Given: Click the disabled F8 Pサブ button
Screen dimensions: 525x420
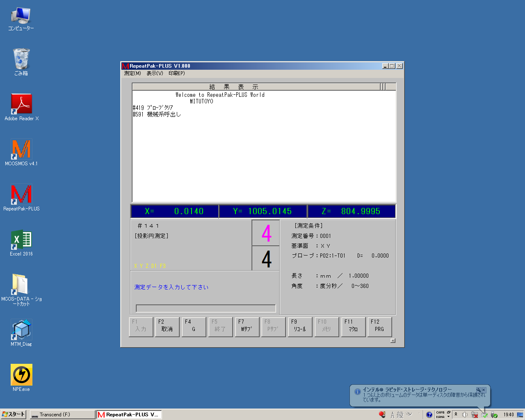Looking at the screenshot, I should pyautogui.click(x=274, y=327).
